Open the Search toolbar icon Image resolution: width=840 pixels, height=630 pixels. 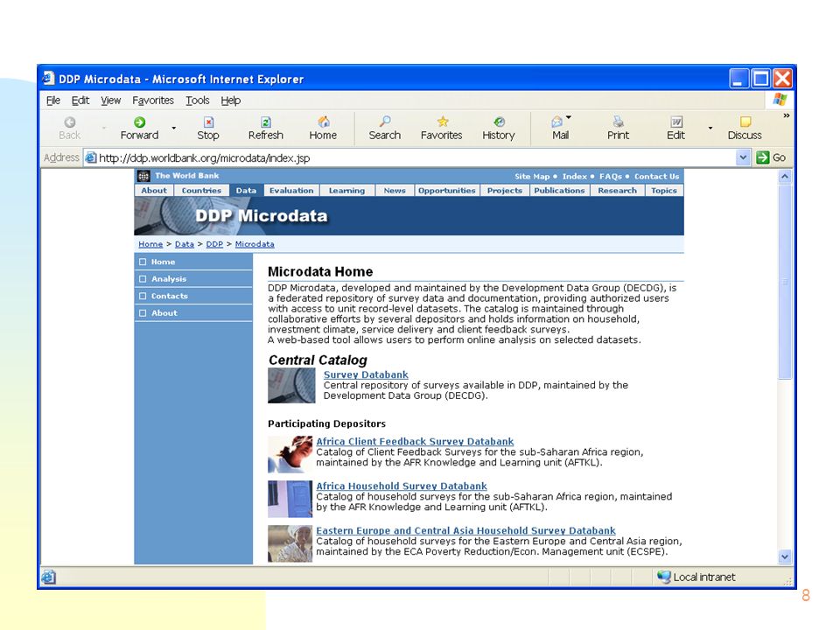(385, 122)
